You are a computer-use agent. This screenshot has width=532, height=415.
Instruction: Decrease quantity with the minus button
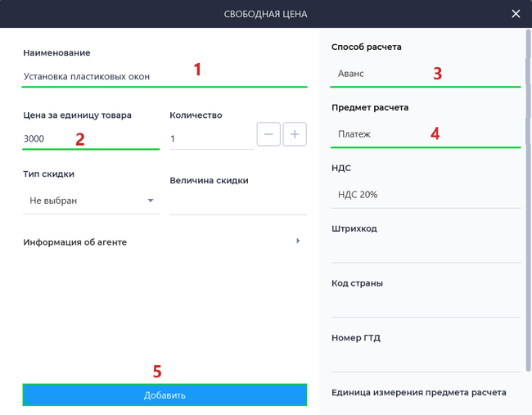(x=268, y=134)
